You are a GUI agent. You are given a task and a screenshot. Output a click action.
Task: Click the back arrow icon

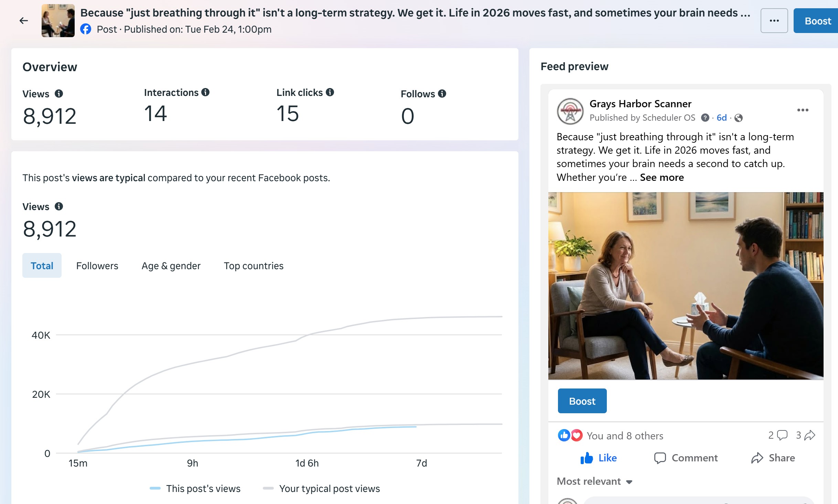pyautogui.click(x=23, y=21)
